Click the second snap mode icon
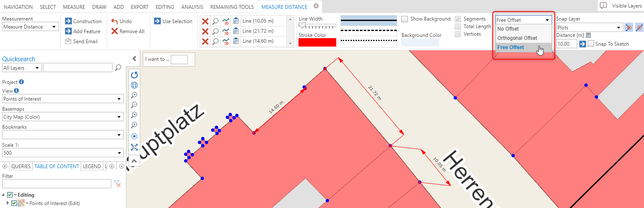644x208 pixels. click(x=639, y=28)
